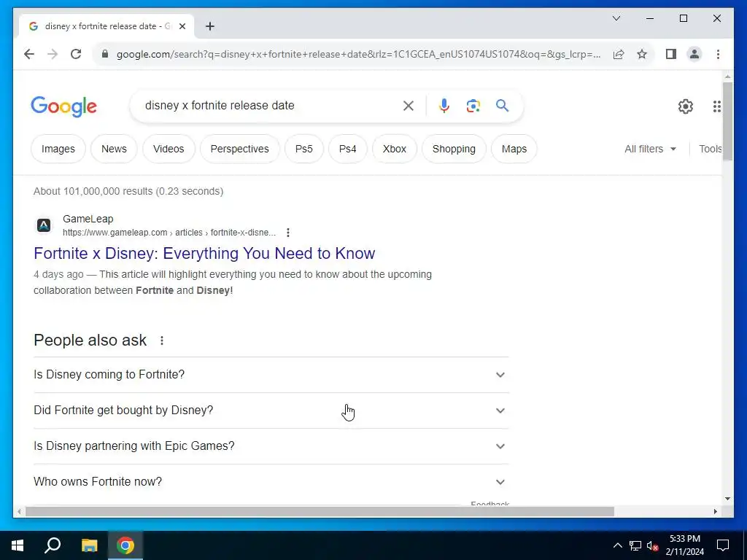
Task: Open the tab search chevron in title bar
Action: pyautogui.click(x=616, y=18)
